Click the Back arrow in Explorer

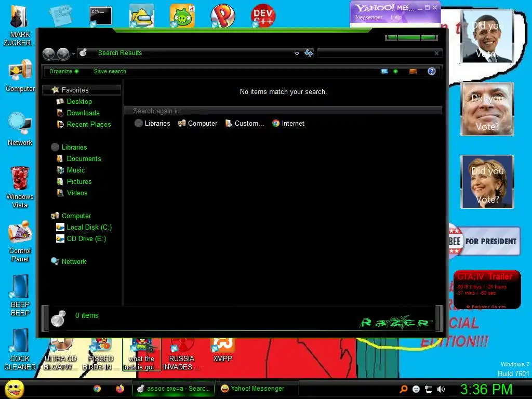(48, 54)
